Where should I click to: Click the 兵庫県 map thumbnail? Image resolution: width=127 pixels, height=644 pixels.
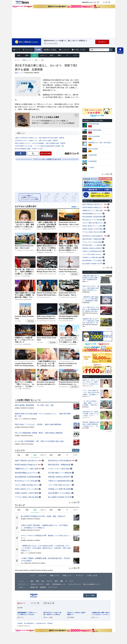point(28,87)
